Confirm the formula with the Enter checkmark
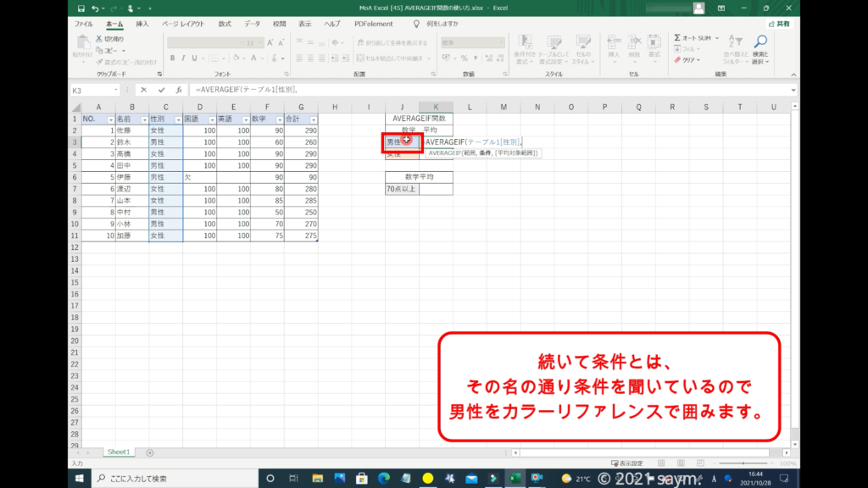The image size is (868, 488). coord(161,90)
